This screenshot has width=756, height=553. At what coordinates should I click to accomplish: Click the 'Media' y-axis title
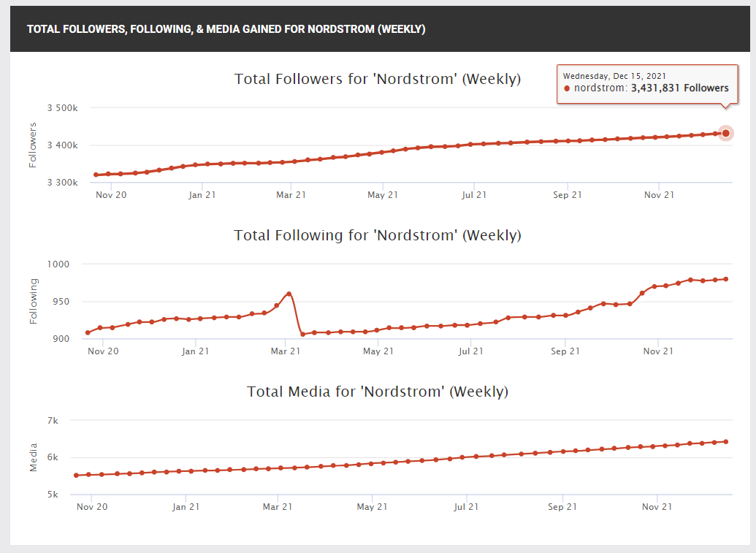(x=34, y=457)
